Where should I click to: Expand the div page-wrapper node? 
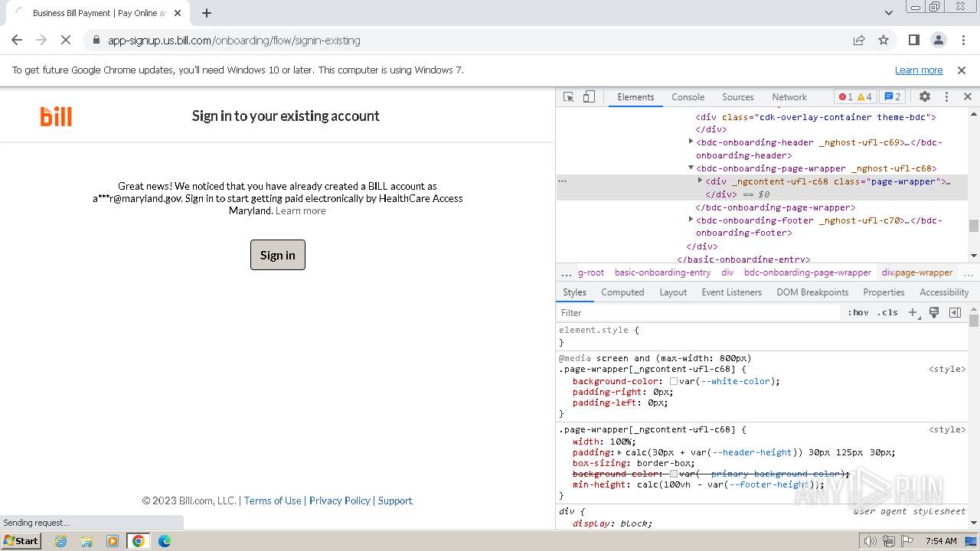click(x=700, y=181)
